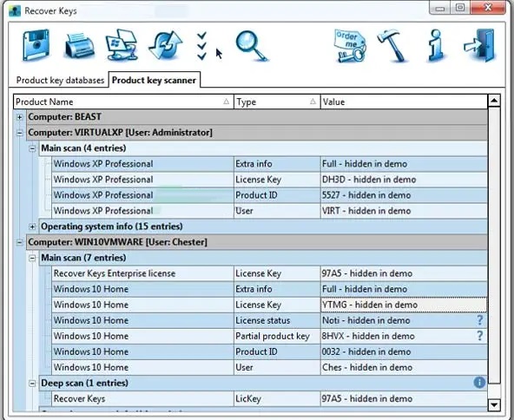514x420 pixels.
Task: Select the Product key scanner tab
Action: click(x=154, y=80)
